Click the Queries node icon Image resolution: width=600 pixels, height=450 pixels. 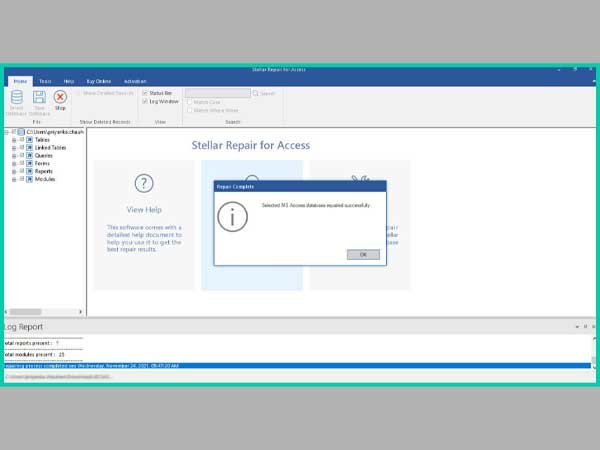[x=29, y=155]
